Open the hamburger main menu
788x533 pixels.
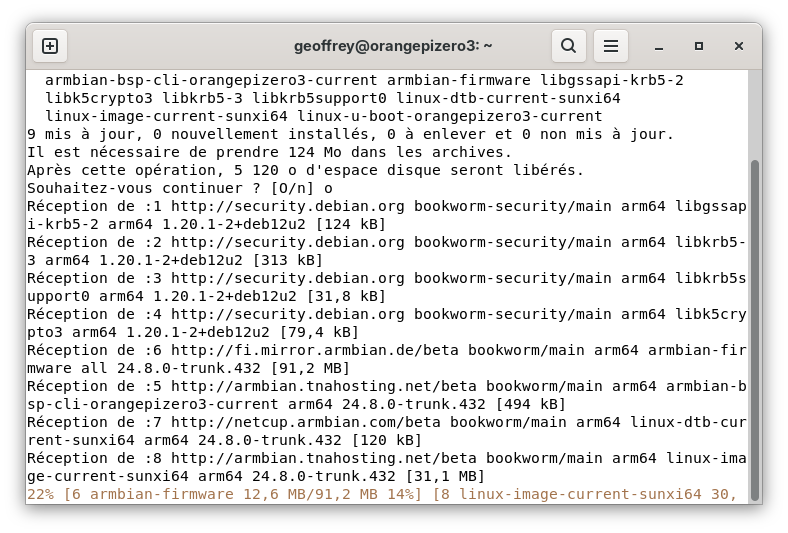(x=611, y=46)
